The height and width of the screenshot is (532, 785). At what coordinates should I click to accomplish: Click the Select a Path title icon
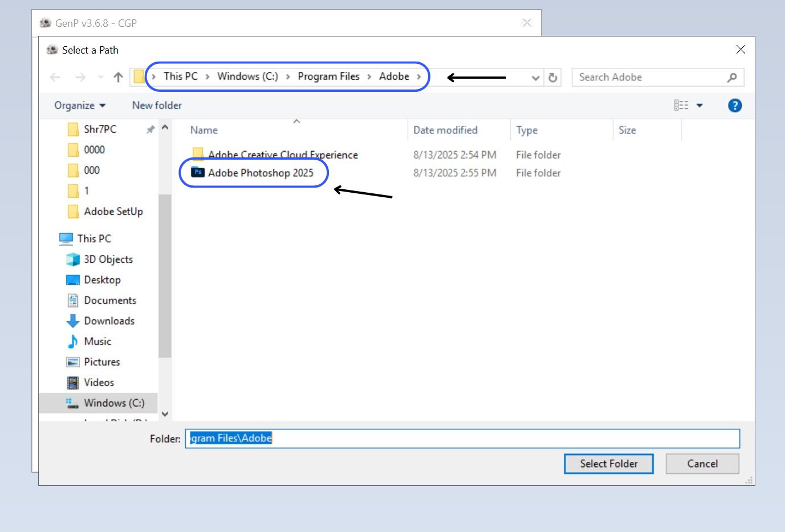(52, 50)
